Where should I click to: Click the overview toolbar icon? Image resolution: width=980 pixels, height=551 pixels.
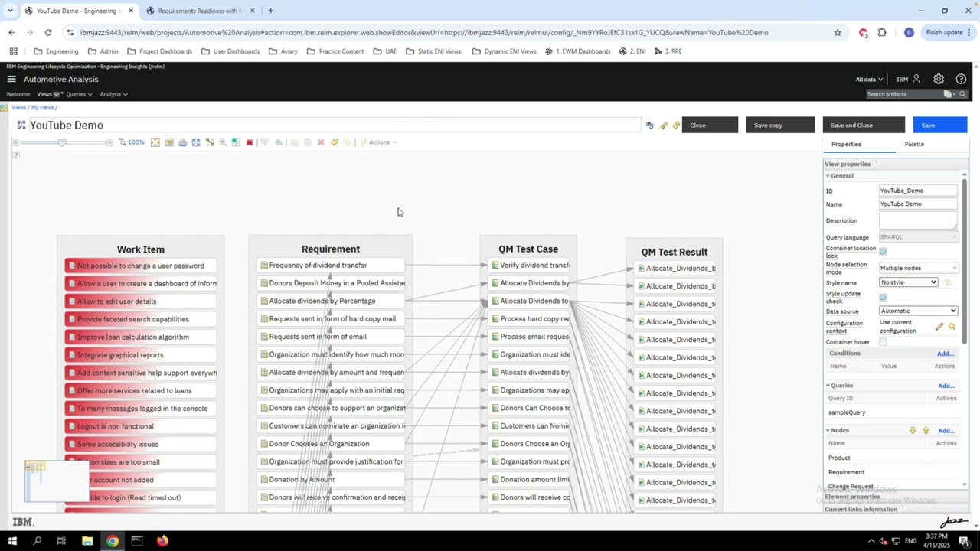pyautogui.click(x=169, y=142)
